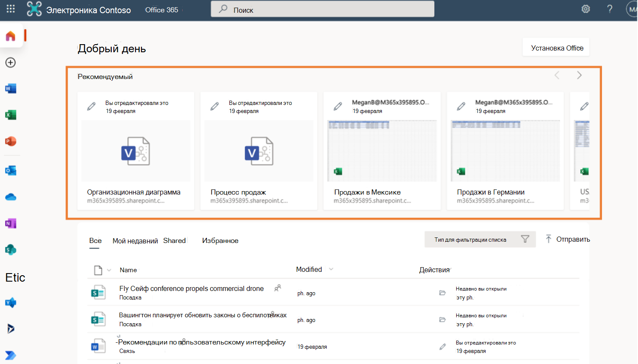
Task: Click the filter funnel icon
Action: pos(525,239)
